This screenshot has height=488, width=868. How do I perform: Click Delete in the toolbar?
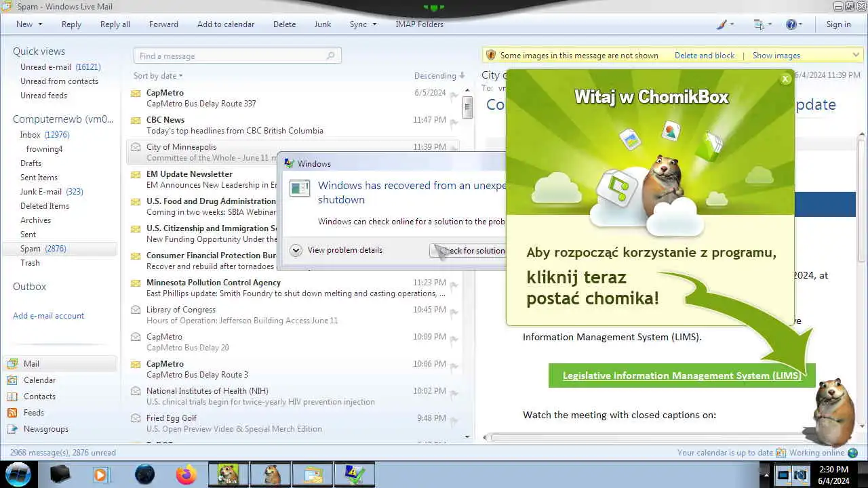point(284,24)
